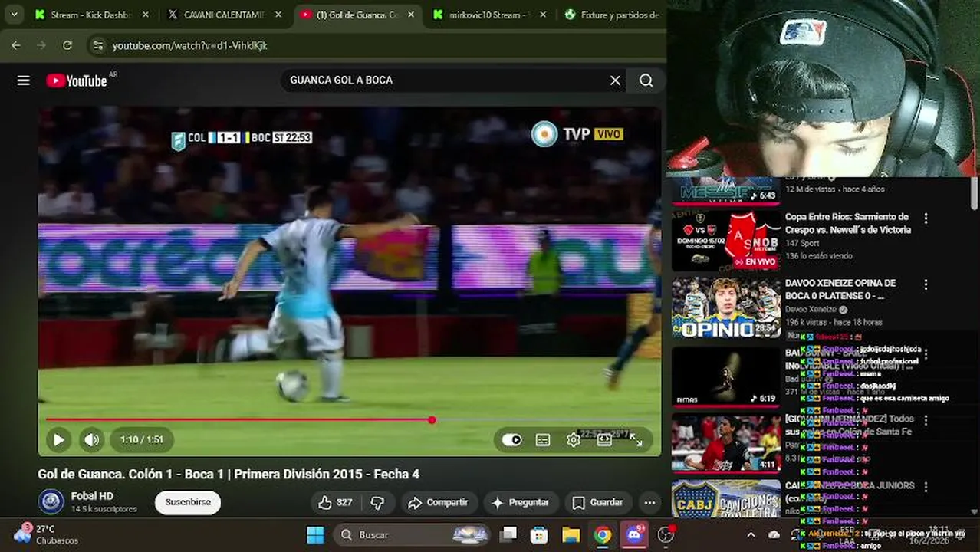Open the Preguntar AI button
This screenshot has height=552, width=980.
[x=520, y=503]
